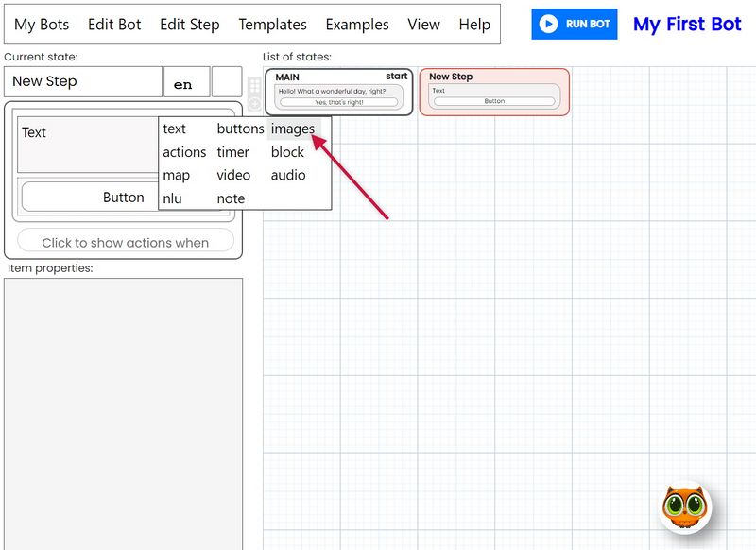Click 'Click to show actions when'
This screenshot has height=550, width=756.
point(126,242)
